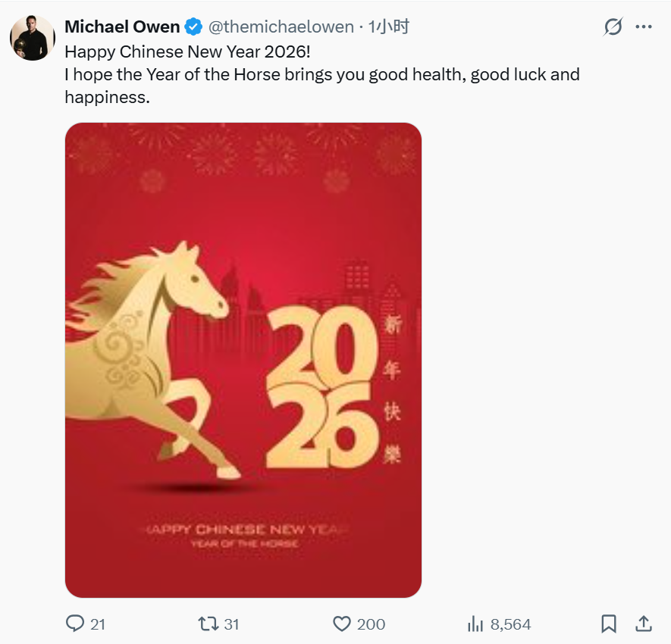Open the Michael Owen display name link

click(122, 27)
